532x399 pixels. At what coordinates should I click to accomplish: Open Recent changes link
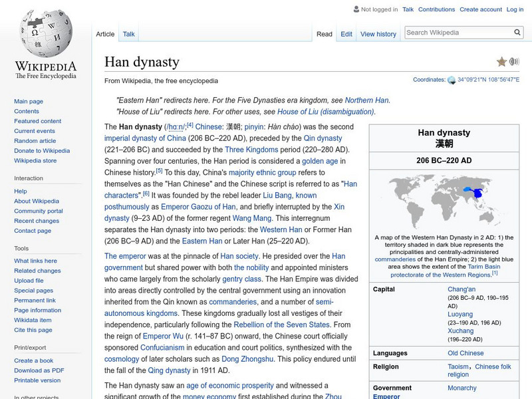[37, 221]
